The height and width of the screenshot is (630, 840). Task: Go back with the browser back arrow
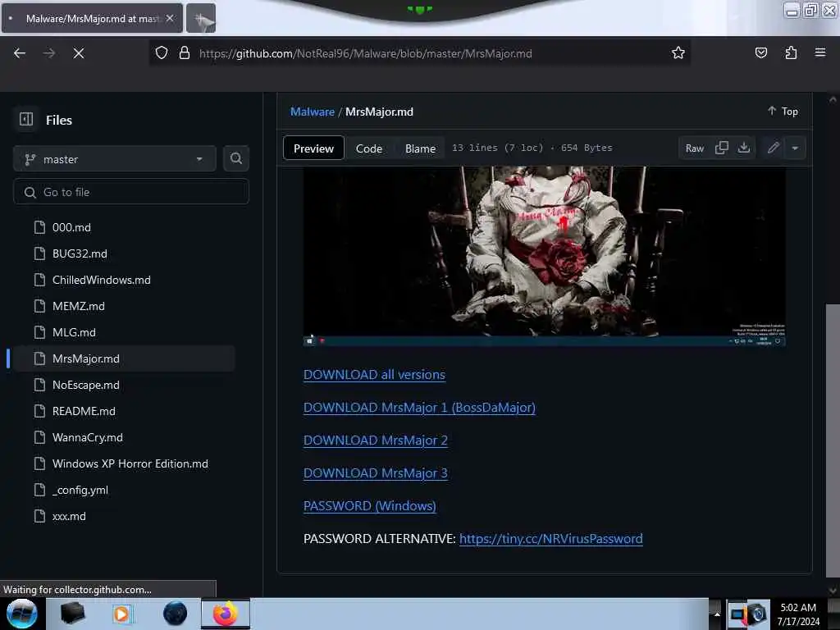click(x=20, y=53)
